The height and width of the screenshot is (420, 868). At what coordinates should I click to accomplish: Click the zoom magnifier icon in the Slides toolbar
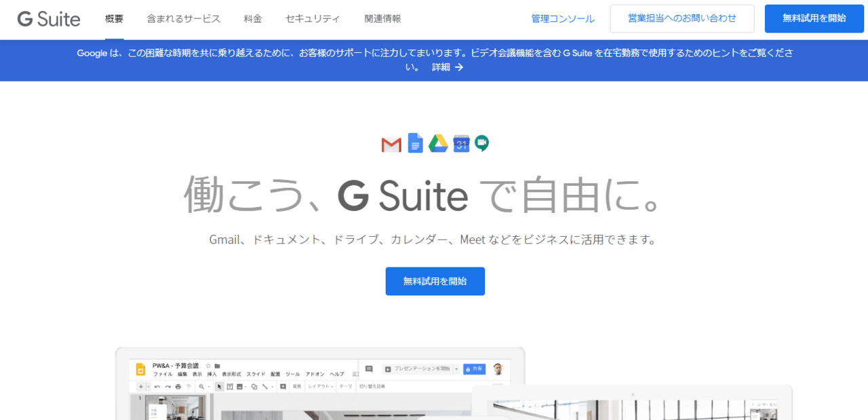201,387
